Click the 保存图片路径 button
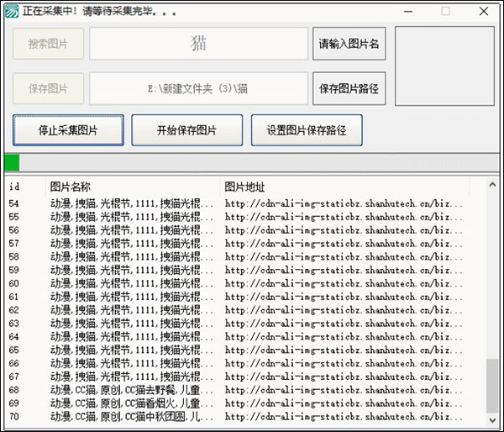The image size is (504, 432). (349, 88)
